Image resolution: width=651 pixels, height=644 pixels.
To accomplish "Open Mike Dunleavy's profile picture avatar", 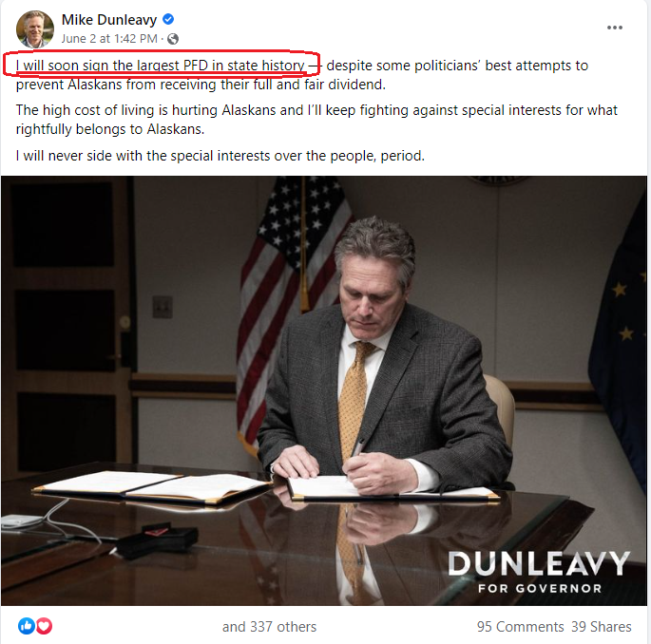I will pos(35,29).
